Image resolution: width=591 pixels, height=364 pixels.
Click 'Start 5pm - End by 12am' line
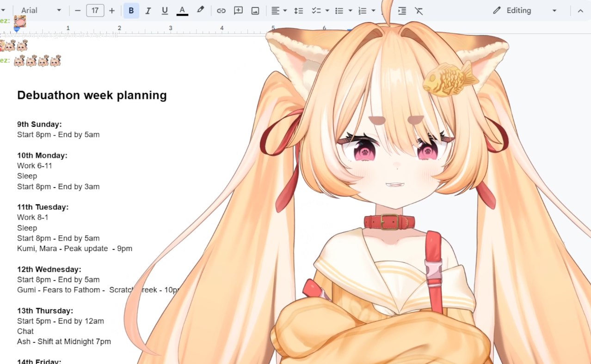61,321
